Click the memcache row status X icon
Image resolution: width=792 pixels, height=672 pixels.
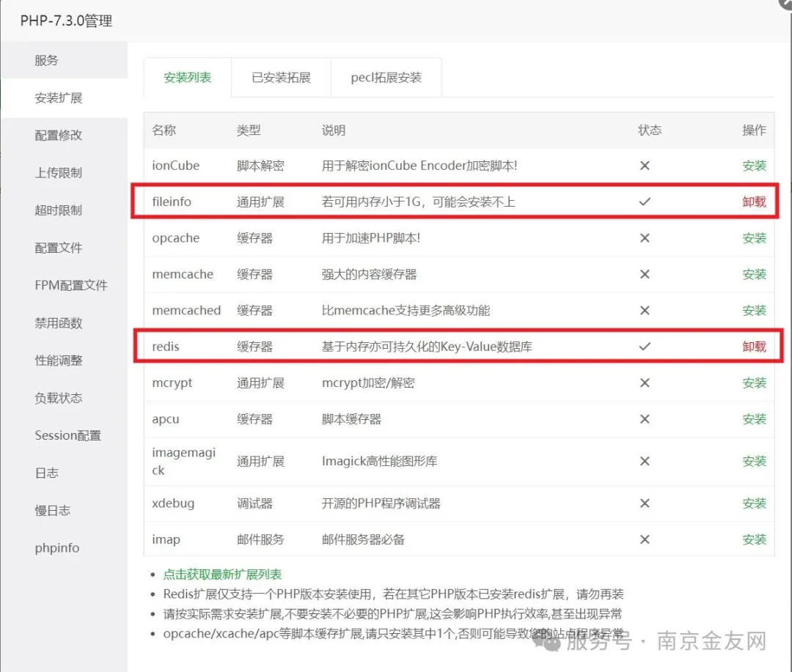click(x=645, y=274)
